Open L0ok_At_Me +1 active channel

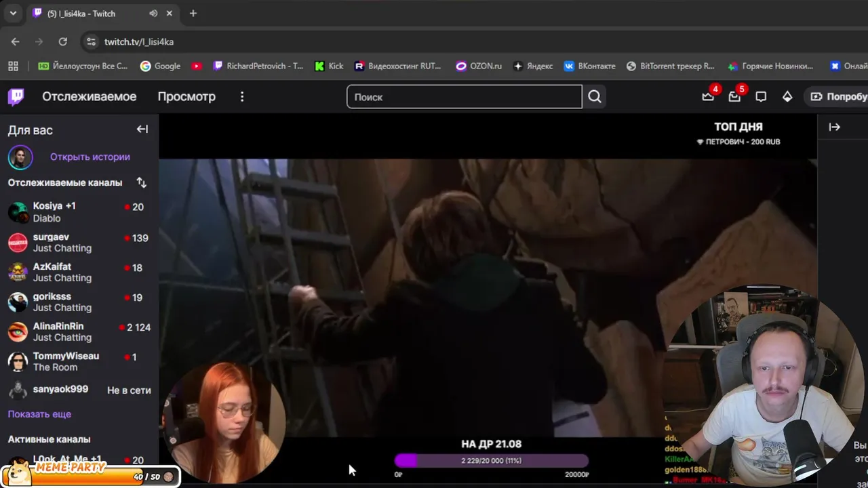pos(79,460)
